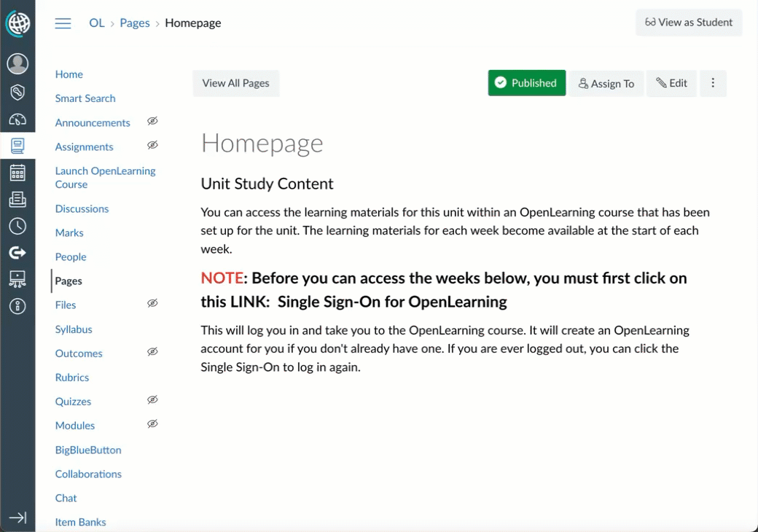Click the Commons arrow icon
The height and width of the screenshot is (532, 758).
[17, 252]
